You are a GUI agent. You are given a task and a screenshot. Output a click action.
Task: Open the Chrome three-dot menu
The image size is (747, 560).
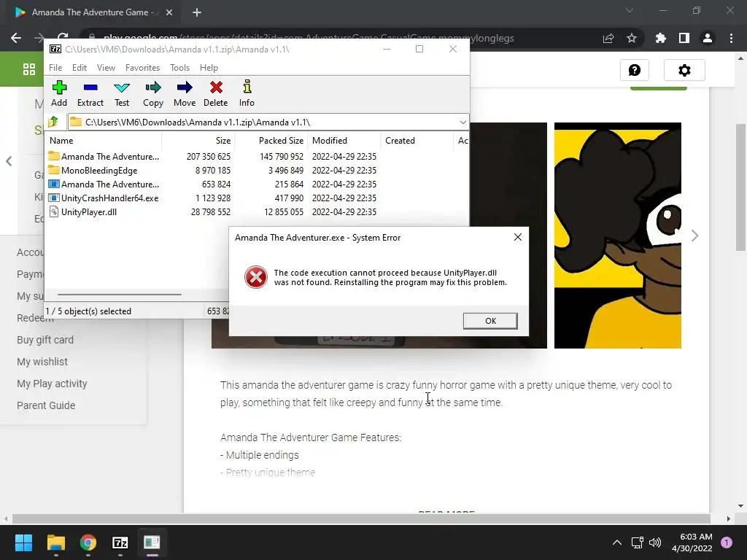731,38
